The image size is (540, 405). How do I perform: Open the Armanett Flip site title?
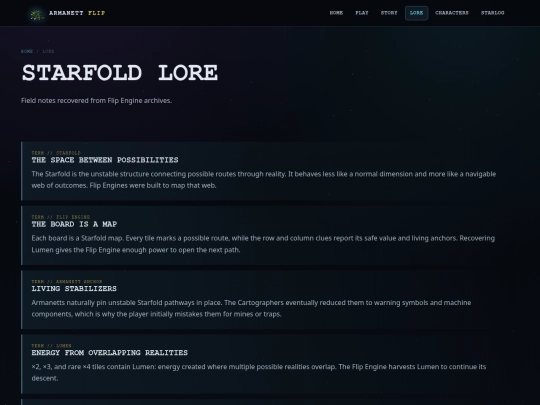77,13
